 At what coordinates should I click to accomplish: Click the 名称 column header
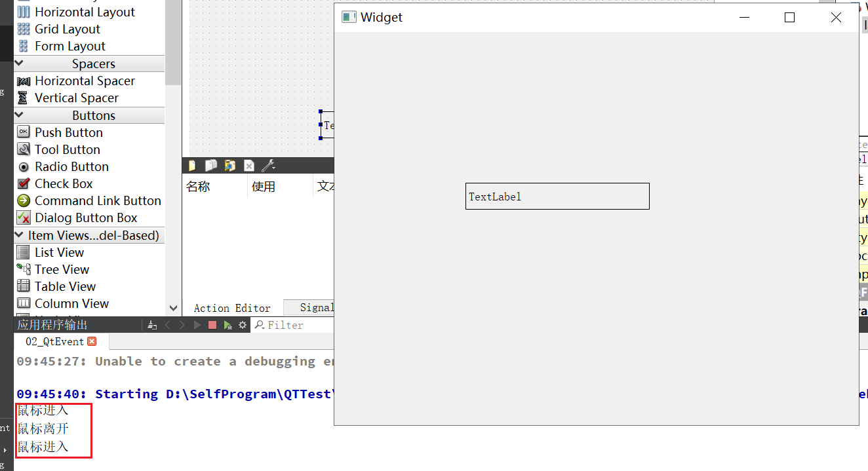point(198,187)
